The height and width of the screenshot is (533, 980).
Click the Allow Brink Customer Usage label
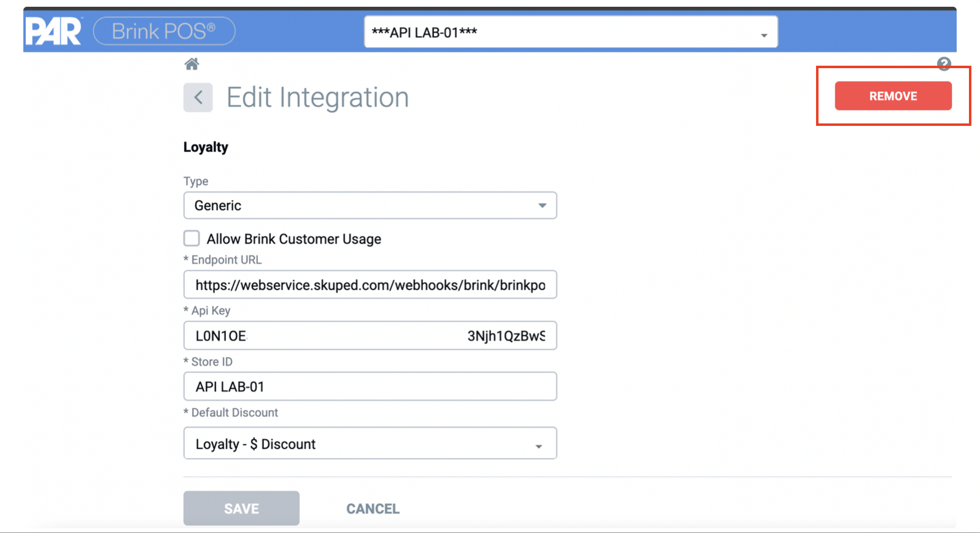pos(294,239)
